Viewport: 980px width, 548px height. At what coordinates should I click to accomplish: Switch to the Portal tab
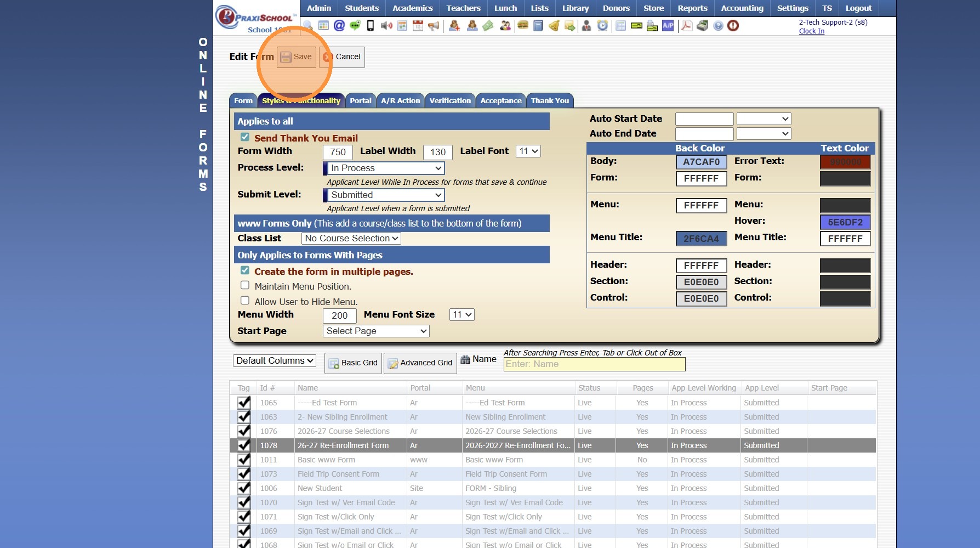click(x=361, y=101)
